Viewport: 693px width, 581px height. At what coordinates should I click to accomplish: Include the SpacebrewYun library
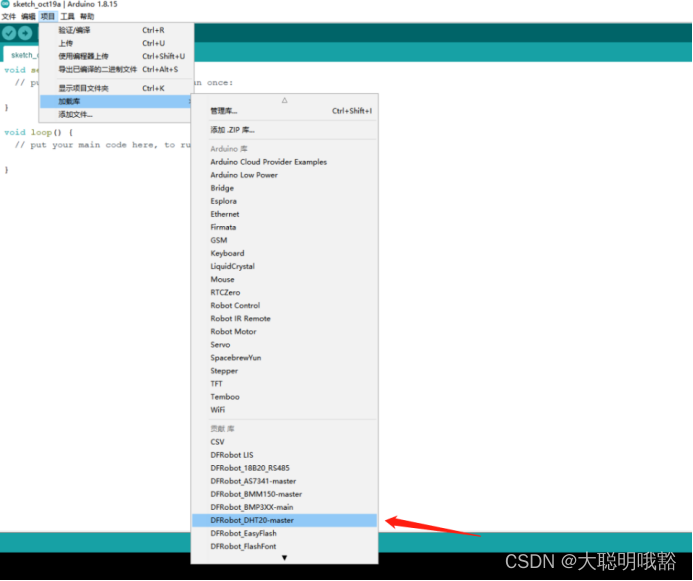point(285,358)
